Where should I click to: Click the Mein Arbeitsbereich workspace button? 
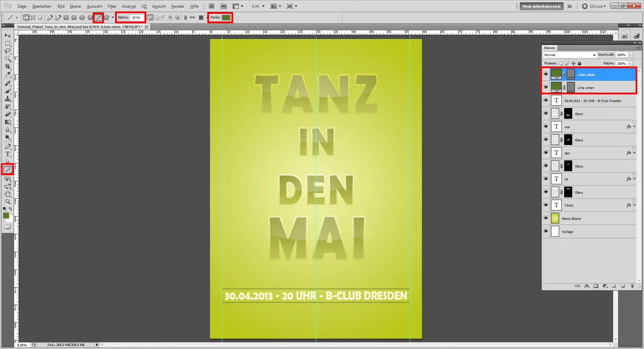541,6
